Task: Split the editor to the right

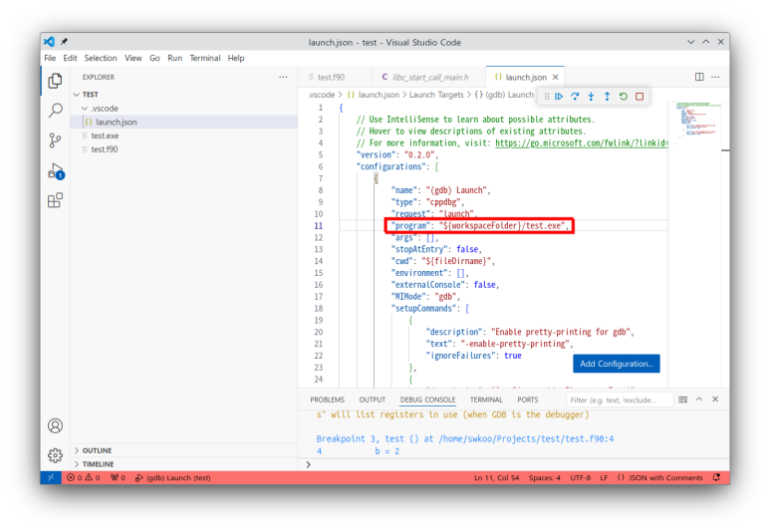Action: click(699, 77)
